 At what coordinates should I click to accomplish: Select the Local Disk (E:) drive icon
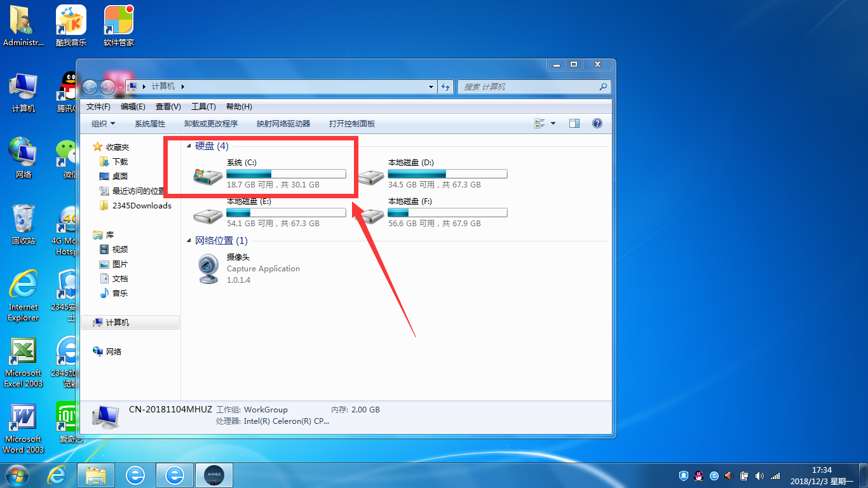point(208,215)
